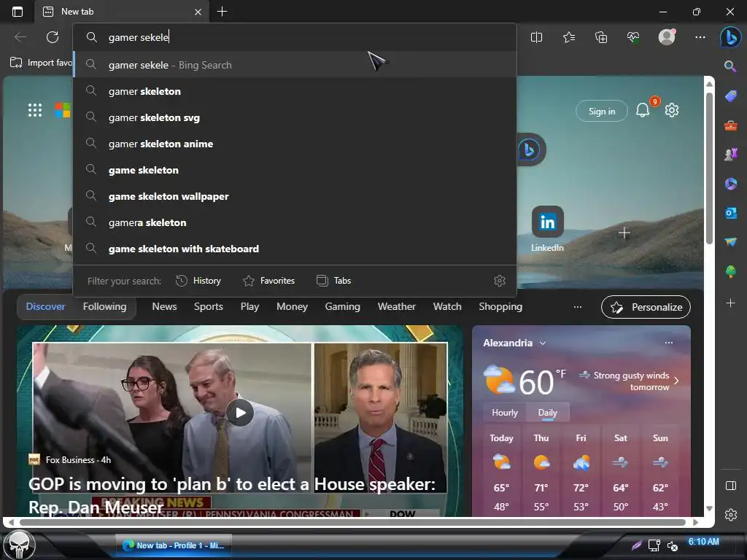The image size is (747, 560).
Task: Pick 'game skeleton with skateboard' suggestion
Action: pos(295,249)
